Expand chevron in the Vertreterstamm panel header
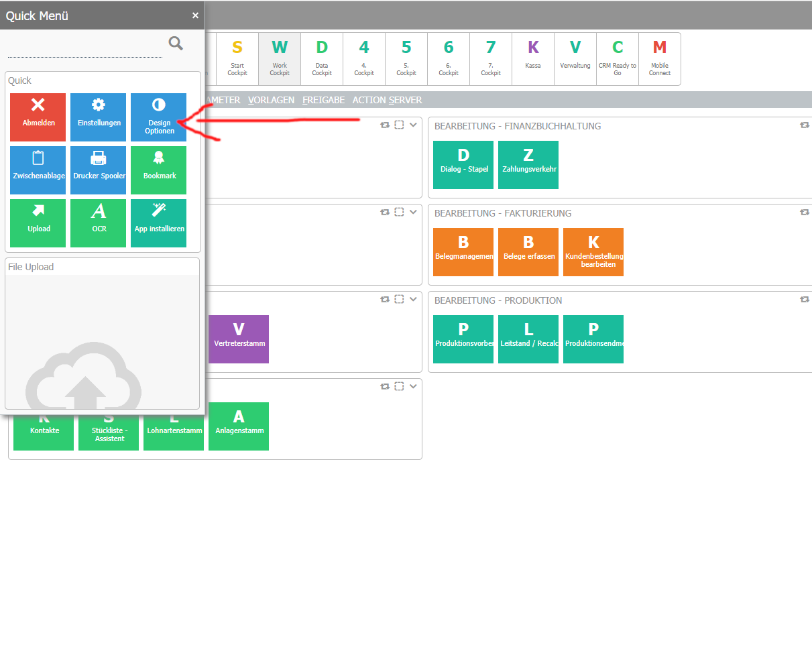 (413, 300)
